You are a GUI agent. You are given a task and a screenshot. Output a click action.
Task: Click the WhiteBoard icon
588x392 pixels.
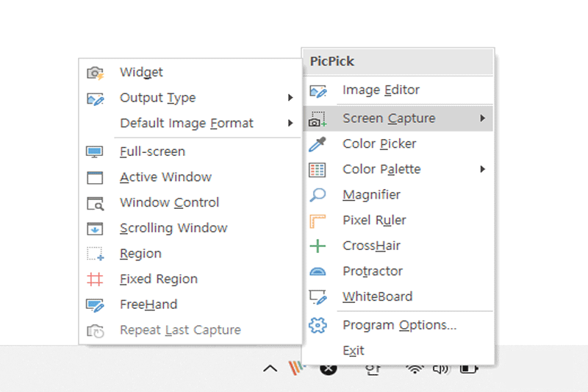point(318,297)
